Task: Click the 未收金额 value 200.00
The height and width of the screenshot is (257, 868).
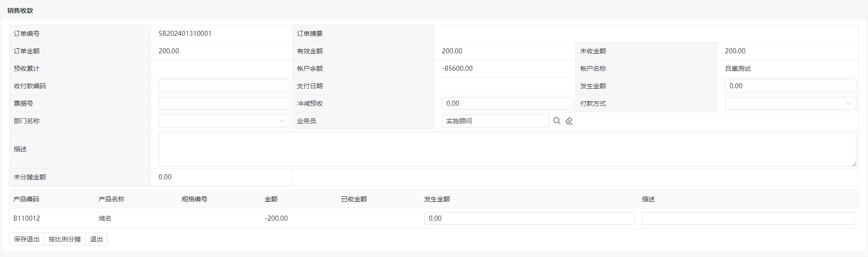Action: [x=735, y=51]
